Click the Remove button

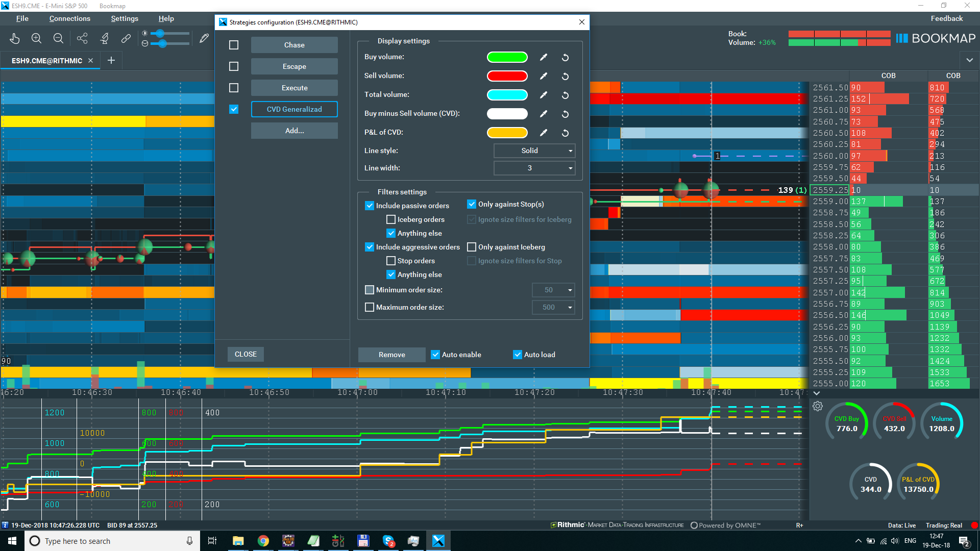[391, 354]
